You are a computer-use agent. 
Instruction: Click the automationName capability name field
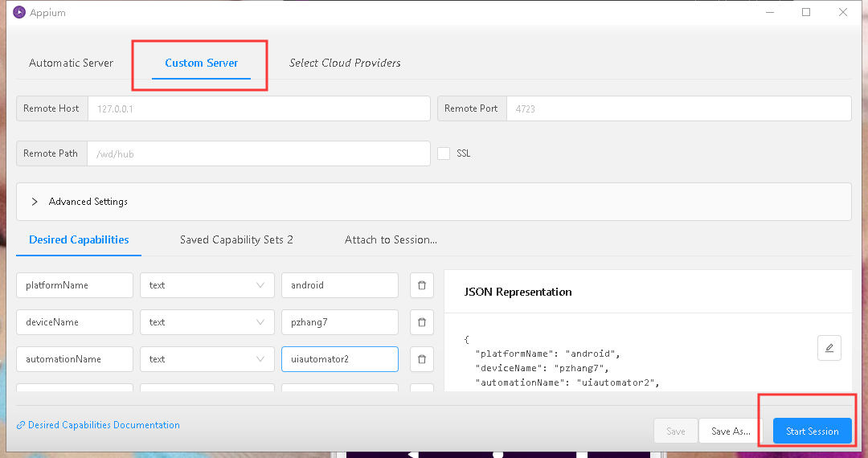coord(75,359)
